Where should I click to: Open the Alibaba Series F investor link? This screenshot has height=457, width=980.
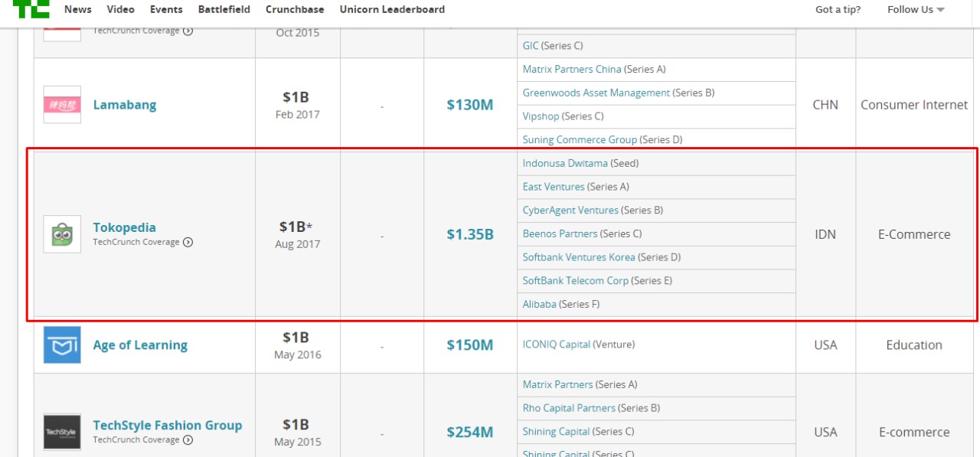(539, 305)
